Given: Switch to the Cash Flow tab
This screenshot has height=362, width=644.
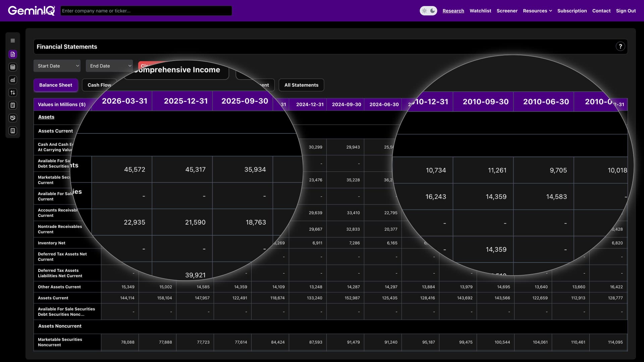Looking at the screenshot, I should [99, 85].
